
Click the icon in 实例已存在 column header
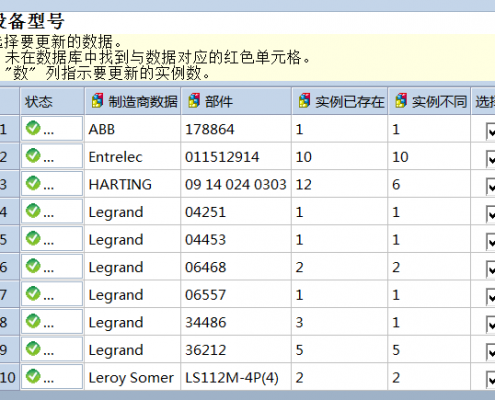[304, 101]
